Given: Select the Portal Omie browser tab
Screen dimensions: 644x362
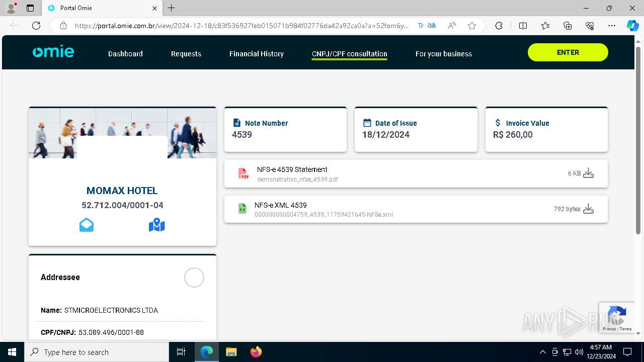Looking at the screenshot, I should pyautogui.click(x=102, y=8).
